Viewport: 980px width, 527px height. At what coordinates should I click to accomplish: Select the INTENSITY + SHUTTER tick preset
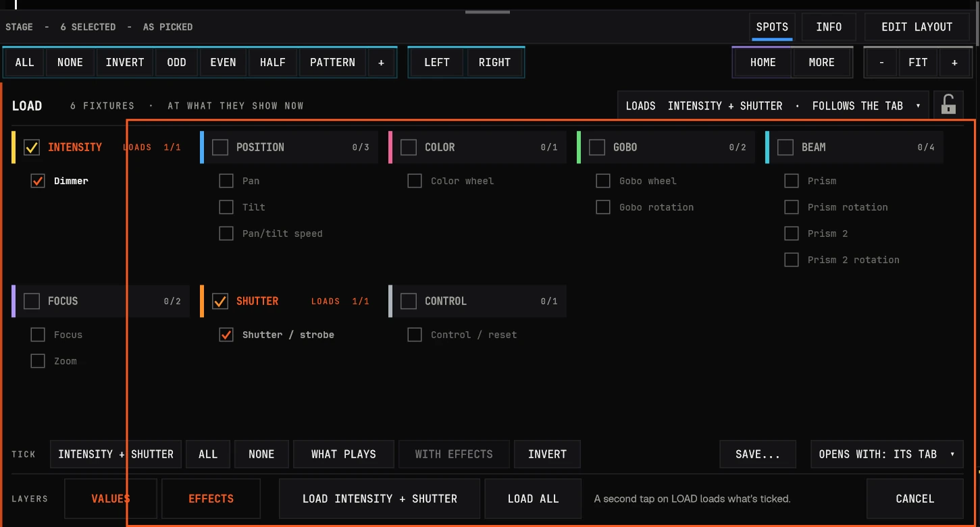tap(115, 454)
